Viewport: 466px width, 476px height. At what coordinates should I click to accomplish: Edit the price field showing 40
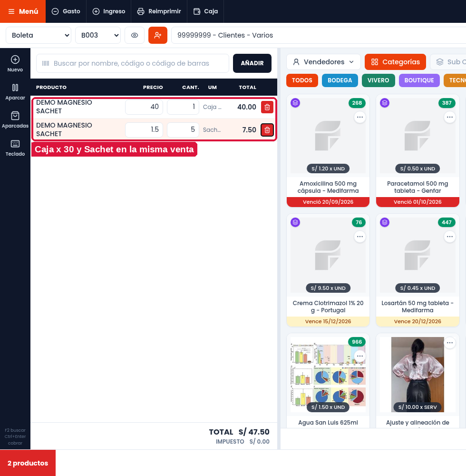click(x=144, y=107)
